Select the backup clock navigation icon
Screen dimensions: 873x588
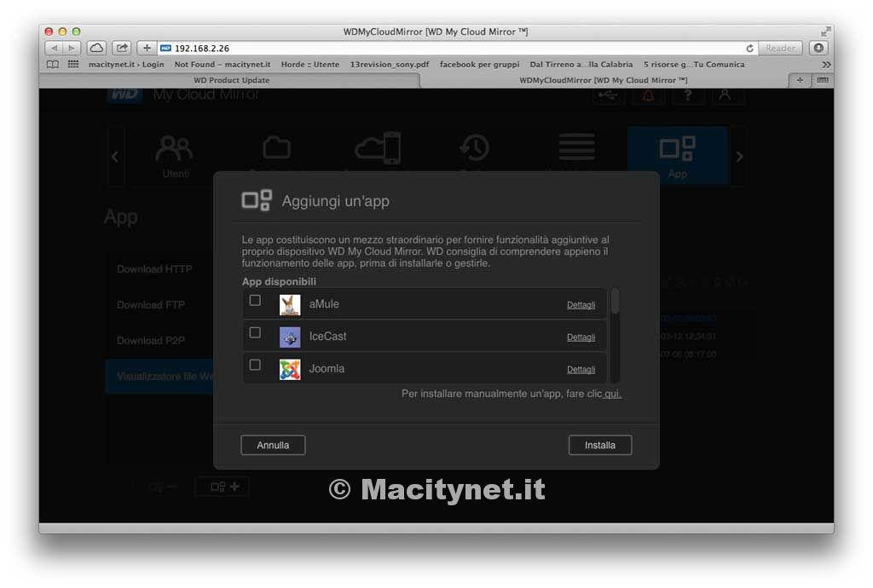474,149
